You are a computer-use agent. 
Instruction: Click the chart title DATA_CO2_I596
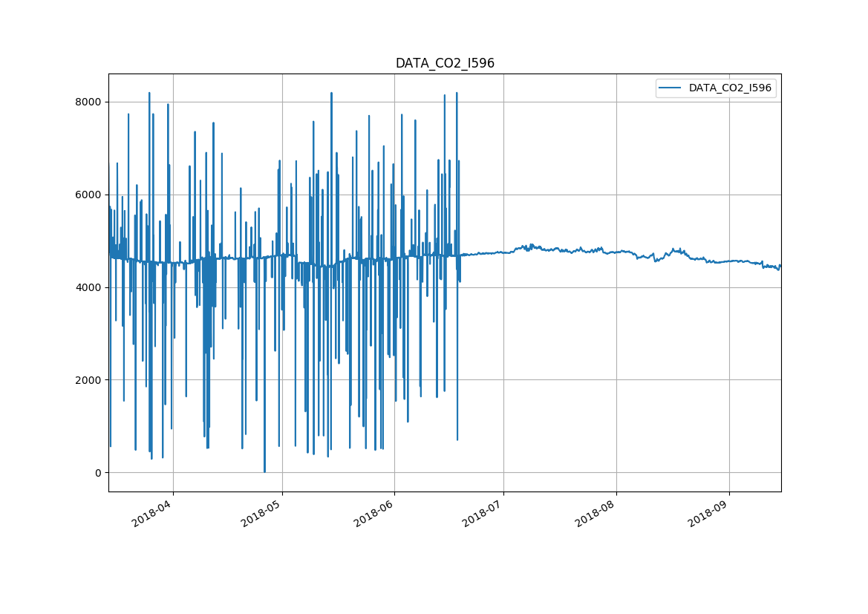(x=445, y=63)
